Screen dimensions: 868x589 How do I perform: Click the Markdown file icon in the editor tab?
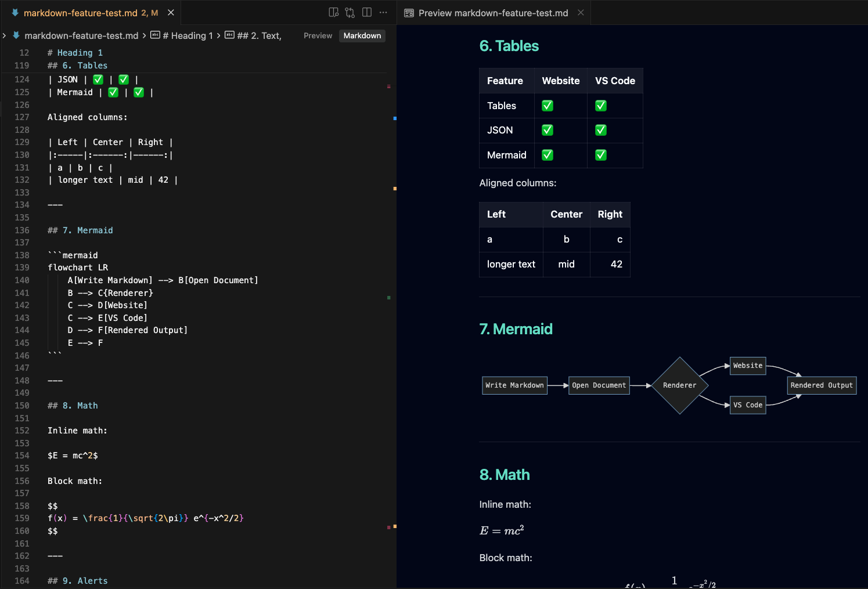point(15,12)
